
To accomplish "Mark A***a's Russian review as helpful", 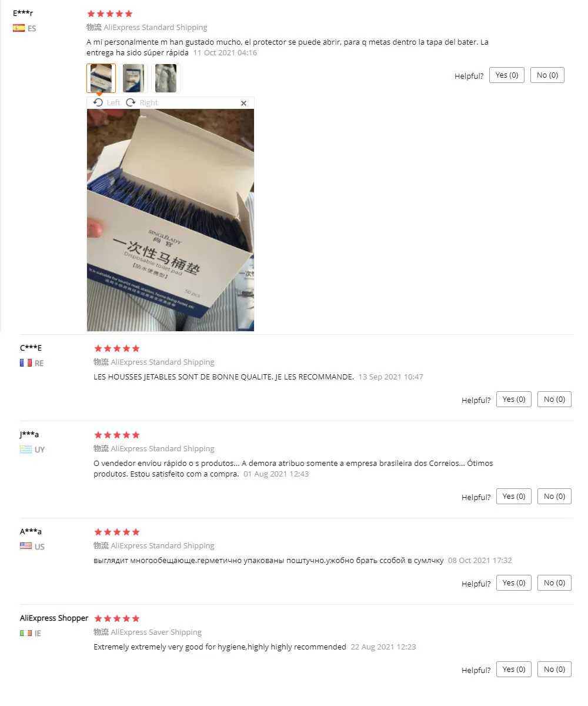I will coord(514,583).
